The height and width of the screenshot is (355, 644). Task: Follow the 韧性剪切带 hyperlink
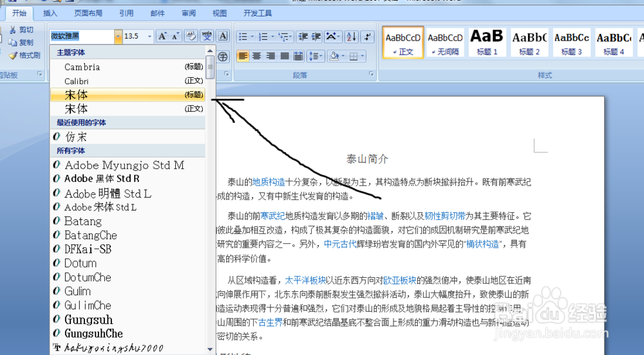(x=445, y=216)
